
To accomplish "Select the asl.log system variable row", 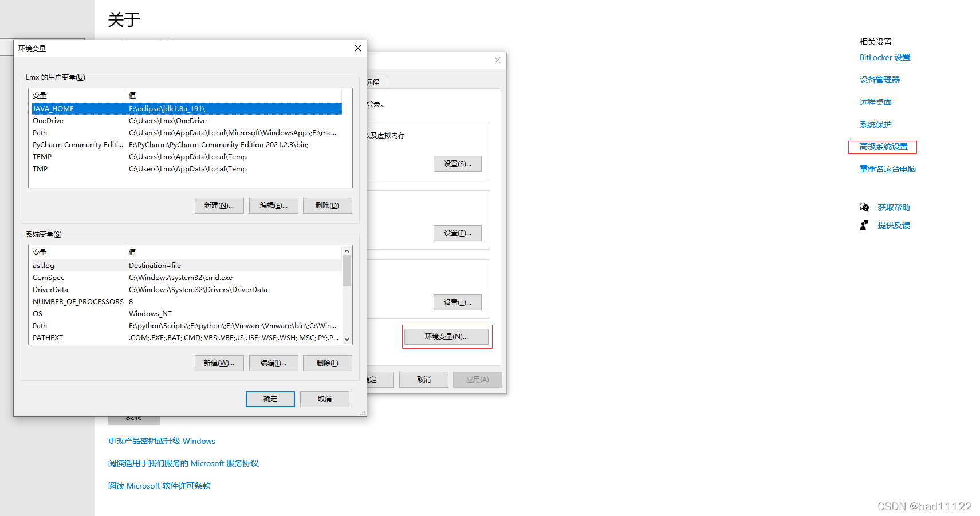I will (187, 266).
